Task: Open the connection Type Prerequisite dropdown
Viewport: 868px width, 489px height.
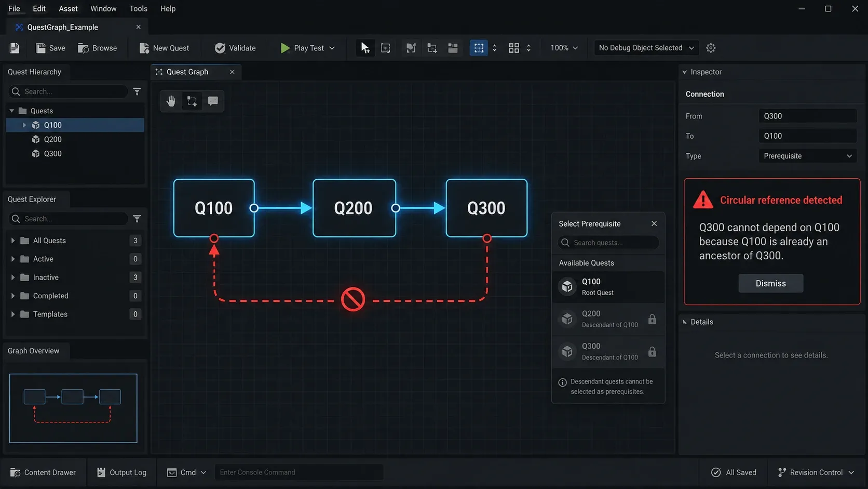Action: tap(807, 156)
